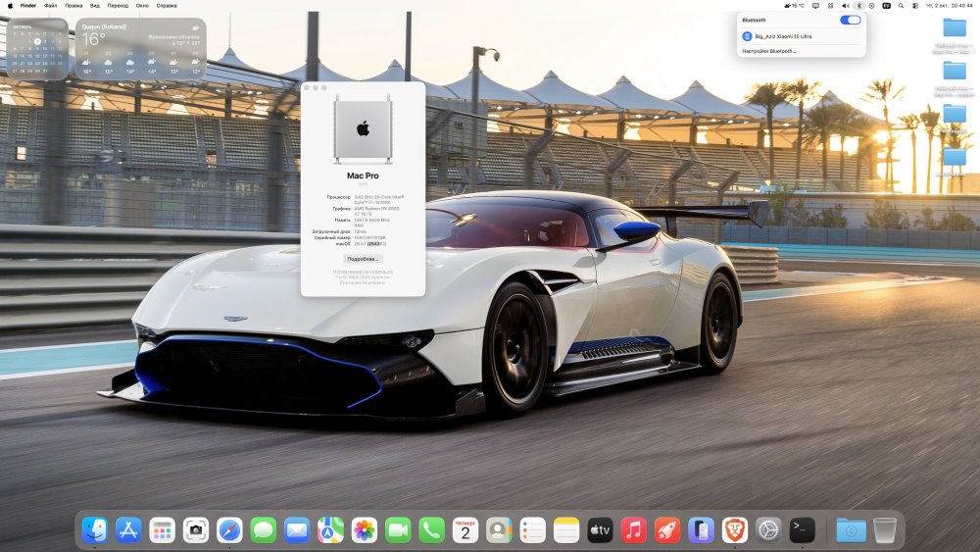
Task: Open the Calendar icon showing Четверг 2
Action: (465, 530)
